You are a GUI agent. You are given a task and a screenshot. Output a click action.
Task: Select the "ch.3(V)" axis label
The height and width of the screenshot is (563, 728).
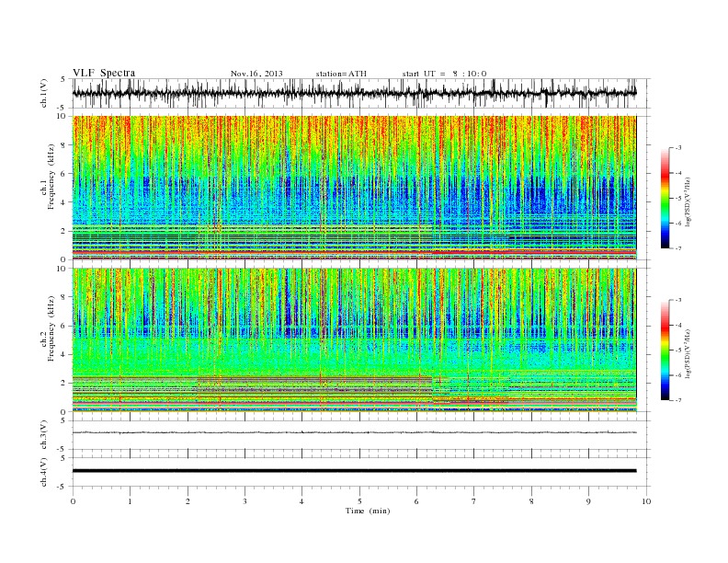44,435
